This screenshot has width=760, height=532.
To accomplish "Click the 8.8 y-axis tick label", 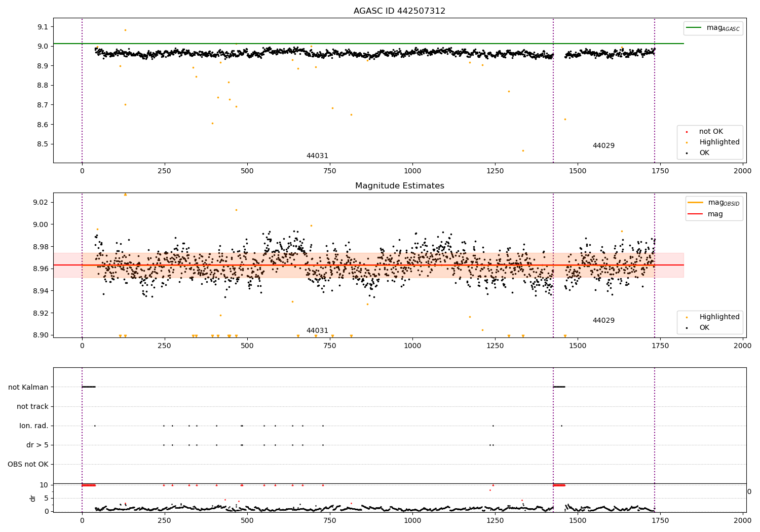I will (x=43, y=86).
